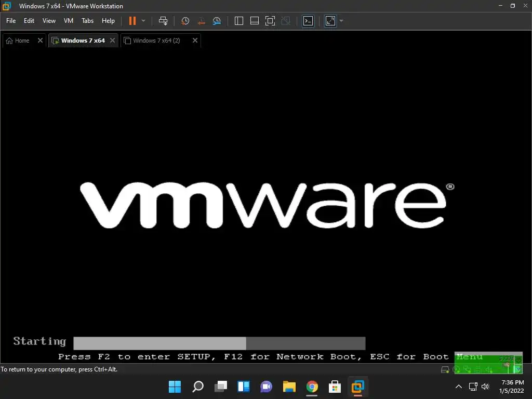Open the Windows Start menu

coord(175,387)
